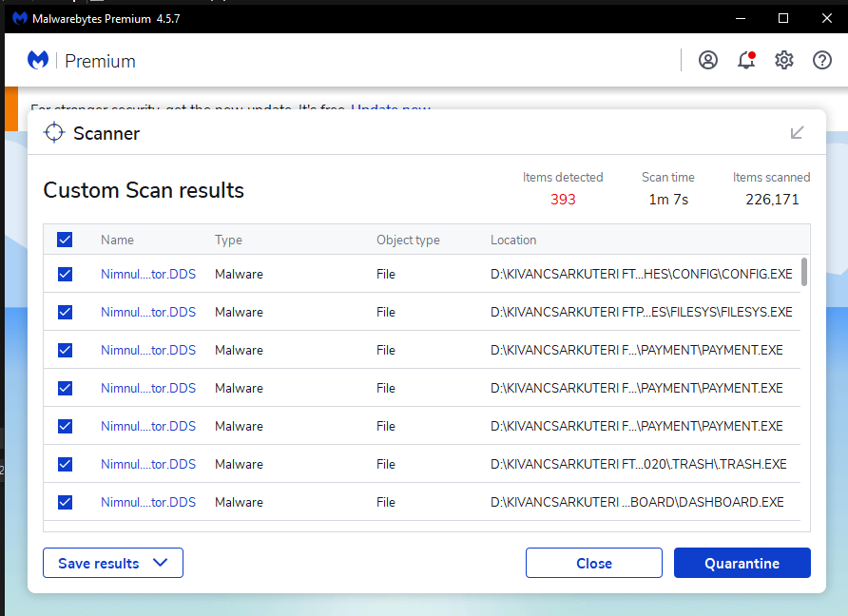Select the CONFIG.EXE location text
Image resolution: width=848 pixels, height=616 pixels.
642,274
